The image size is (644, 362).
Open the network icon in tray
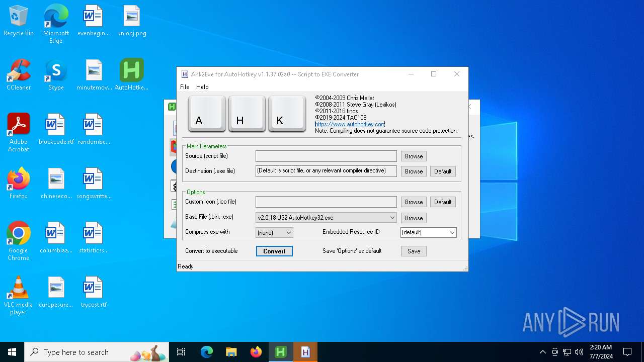(x=567, y=352)
